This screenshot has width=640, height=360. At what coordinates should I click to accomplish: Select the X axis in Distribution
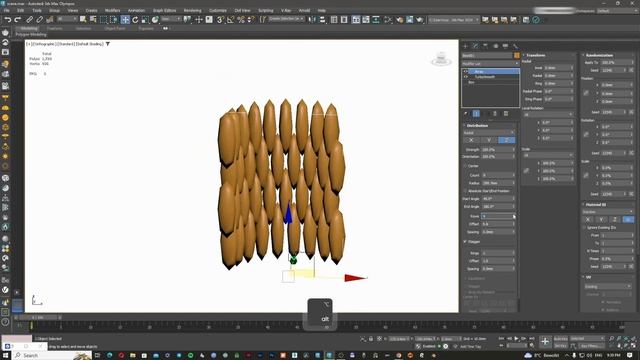471,140
